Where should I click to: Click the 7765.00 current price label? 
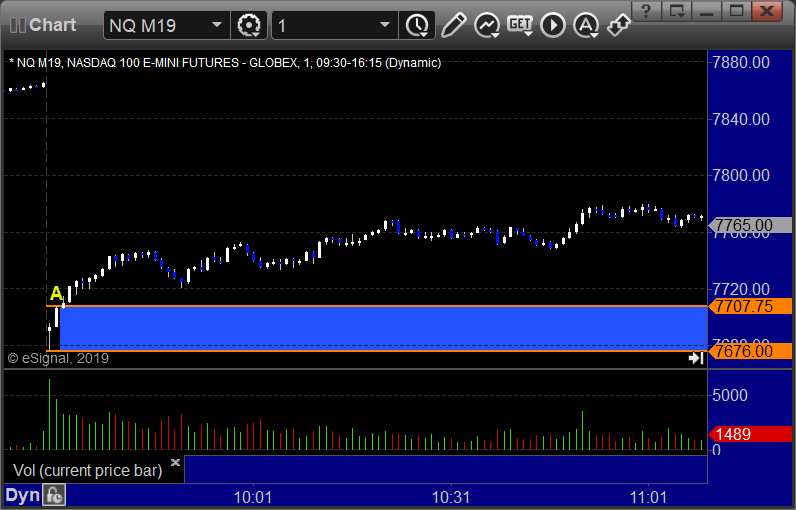(x=750, y=225)
